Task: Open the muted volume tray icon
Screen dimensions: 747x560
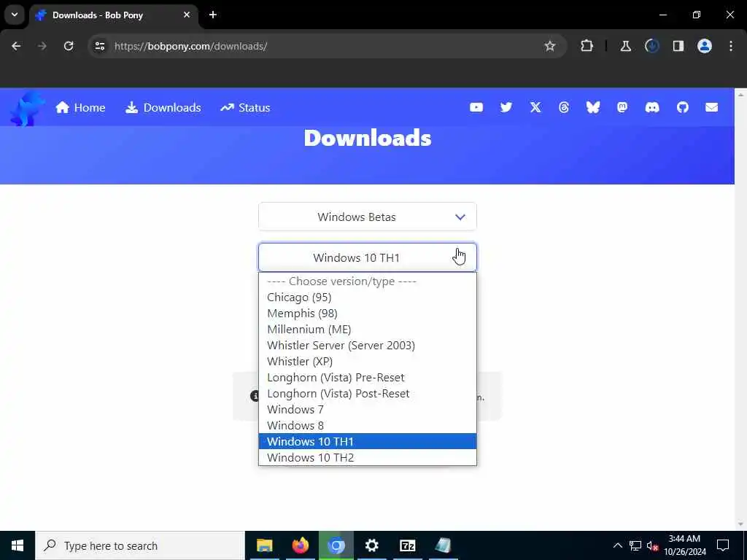Action: tap(653, 545)
